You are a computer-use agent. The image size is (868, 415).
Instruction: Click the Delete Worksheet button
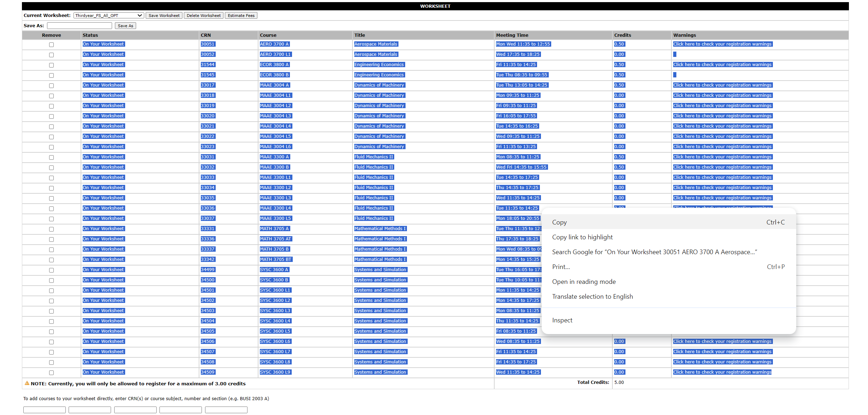[x=204, y=16]
